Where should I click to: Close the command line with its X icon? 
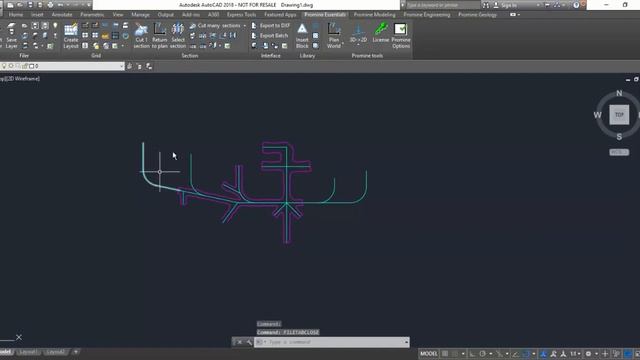[240, 342]
